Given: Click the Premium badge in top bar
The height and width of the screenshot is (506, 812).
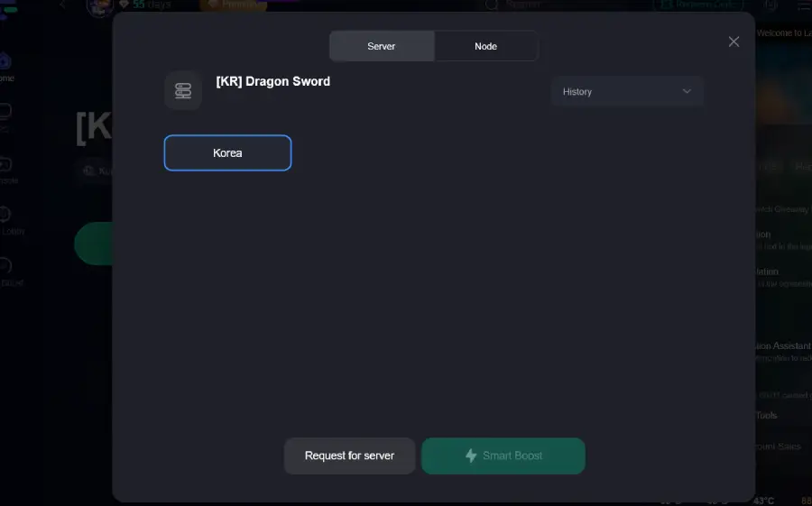Looking at the screenshot, I should point(233,5).
